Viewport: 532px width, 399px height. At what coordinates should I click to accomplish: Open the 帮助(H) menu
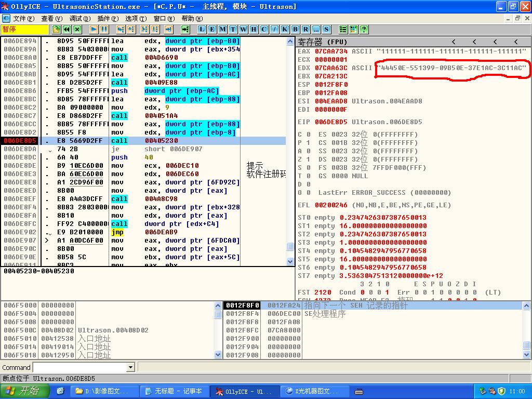(192, 19)
